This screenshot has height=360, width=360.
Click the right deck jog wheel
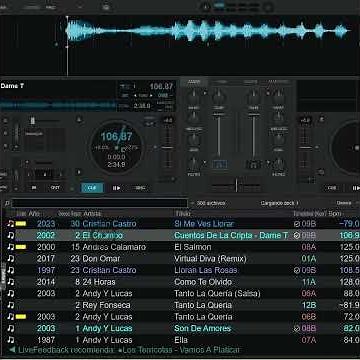tap(345, 147)
